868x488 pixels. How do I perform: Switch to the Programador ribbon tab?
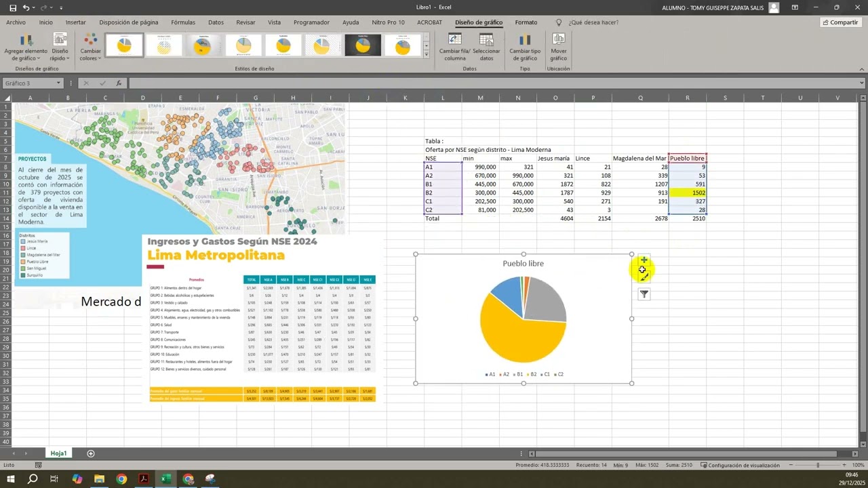click(x=311, y=22)
